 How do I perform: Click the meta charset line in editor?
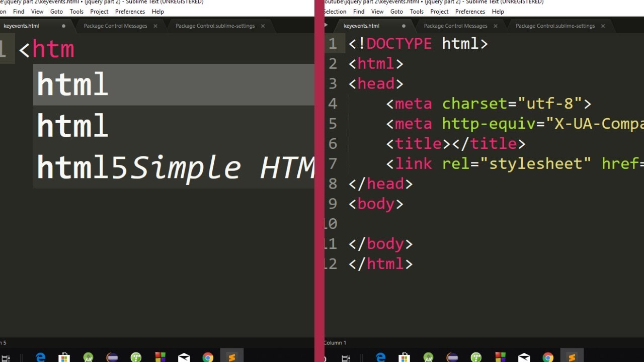pos(489,104)
